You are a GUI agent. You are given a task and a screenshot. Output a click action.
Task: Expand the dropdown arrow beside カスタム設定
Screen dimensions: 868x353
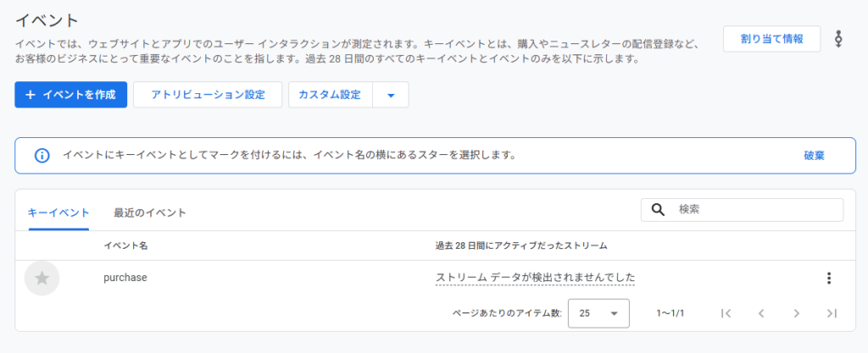tap(391, 95)
